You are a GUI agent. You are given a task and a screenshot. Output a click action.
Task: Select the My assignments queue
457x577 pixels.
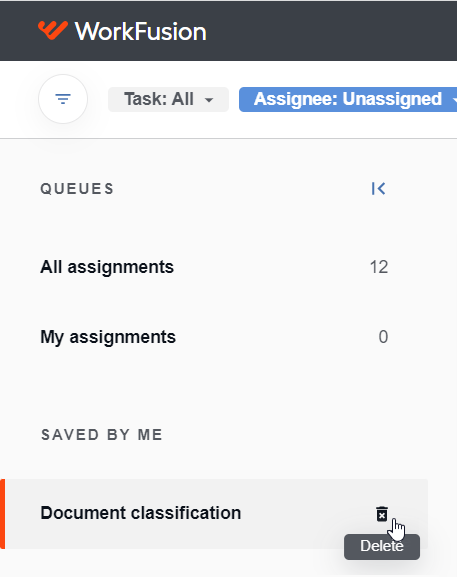[x=214, y=337]
